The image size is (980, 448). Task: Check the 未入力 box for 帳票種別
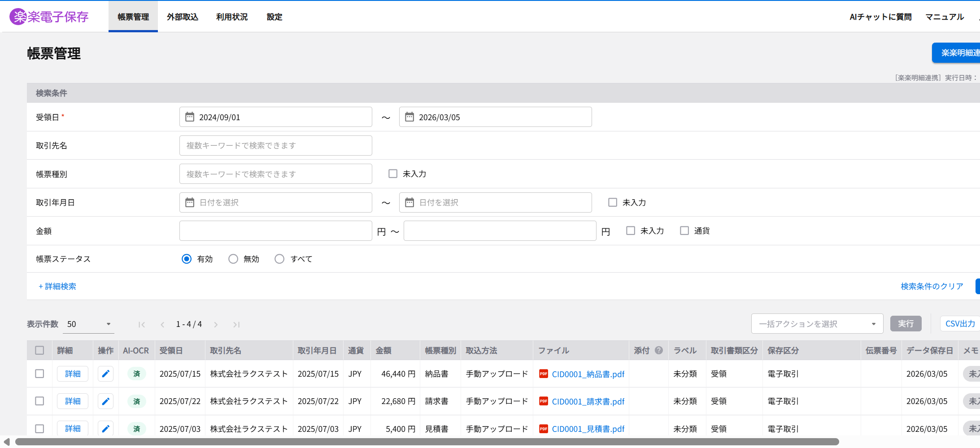click(x=393, y=174)
